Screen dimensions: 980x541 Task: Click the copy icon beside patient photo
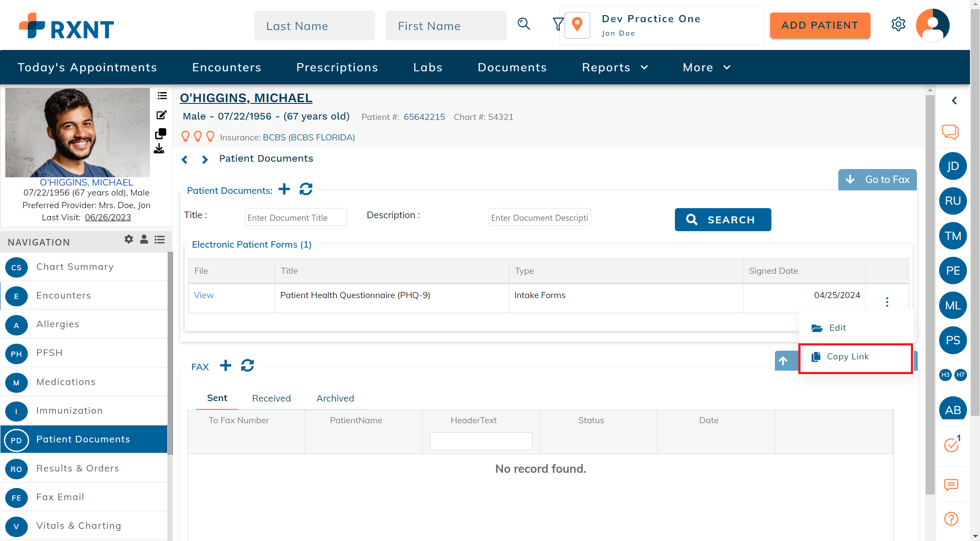point(160,133)
